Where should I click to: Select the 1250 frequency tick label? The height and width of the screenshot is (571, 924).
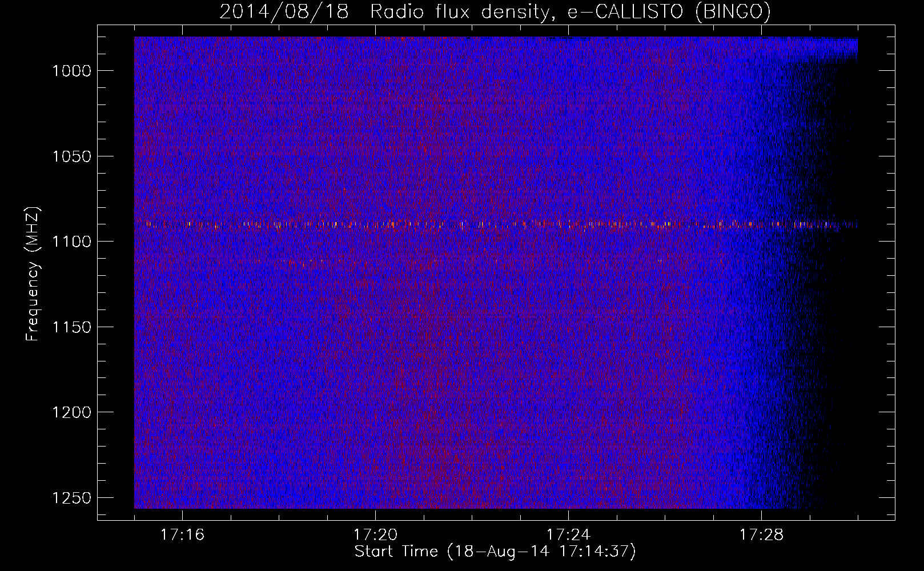tap(71, 498)
